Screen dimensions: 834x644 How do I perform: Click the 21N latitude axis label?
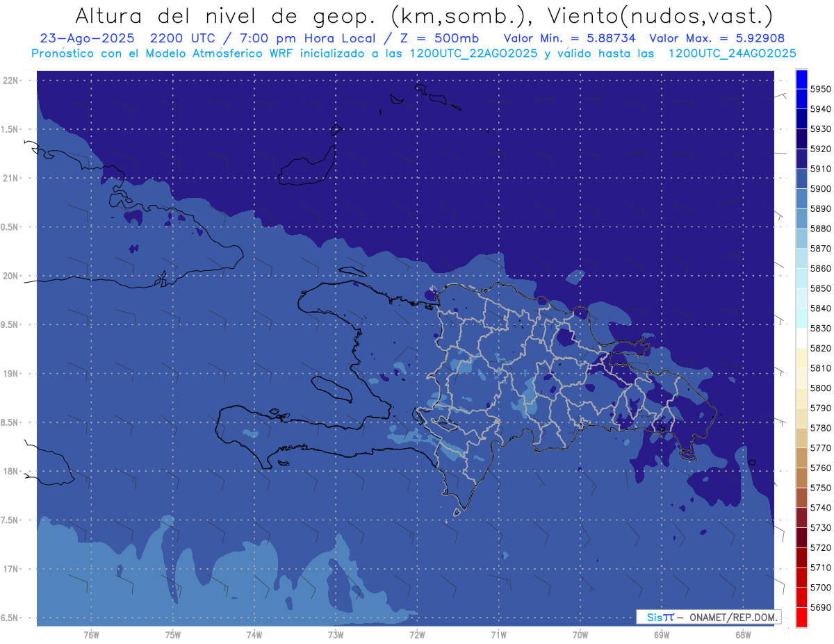(x=10, y=179)
